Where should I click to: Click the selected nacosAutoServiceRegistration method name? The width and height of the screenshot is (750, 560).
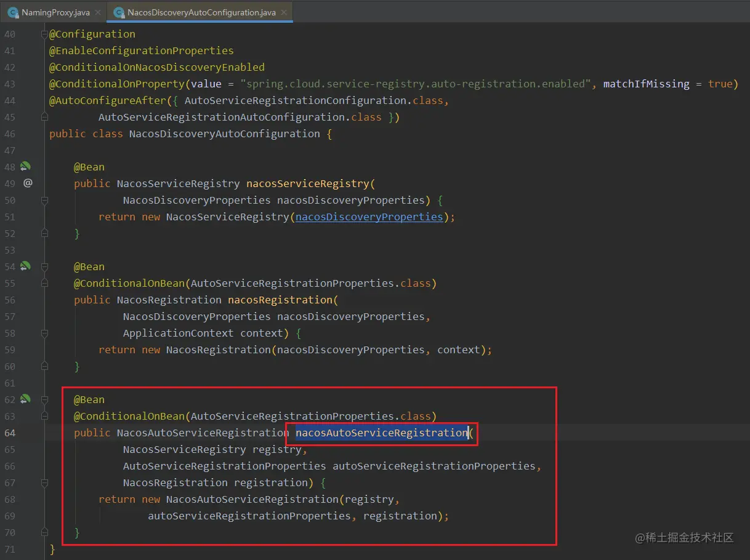[x=382, y=433]
